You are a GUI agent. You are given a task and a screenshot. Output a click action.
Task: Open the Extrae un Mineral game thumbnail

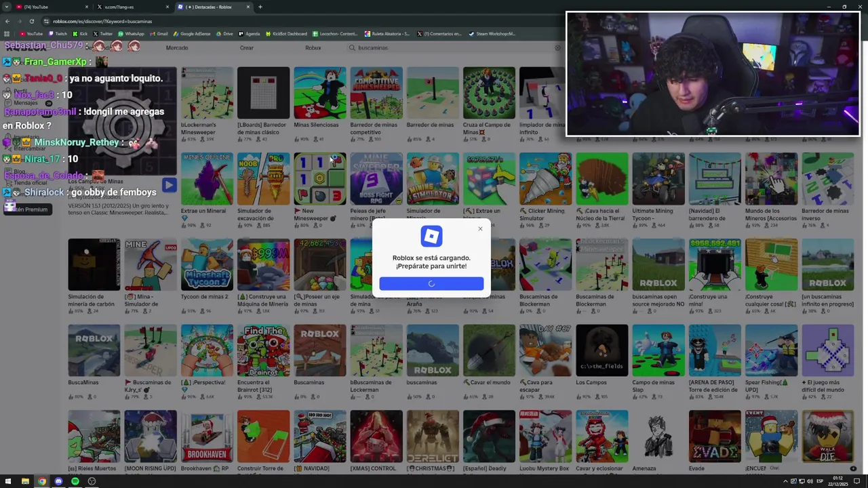(x=207, y=179)
